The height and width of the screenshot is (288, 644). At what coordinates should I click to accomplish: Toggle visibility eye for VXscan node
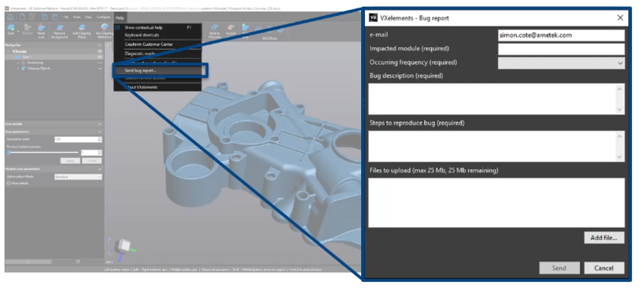(x=100, y=52)
